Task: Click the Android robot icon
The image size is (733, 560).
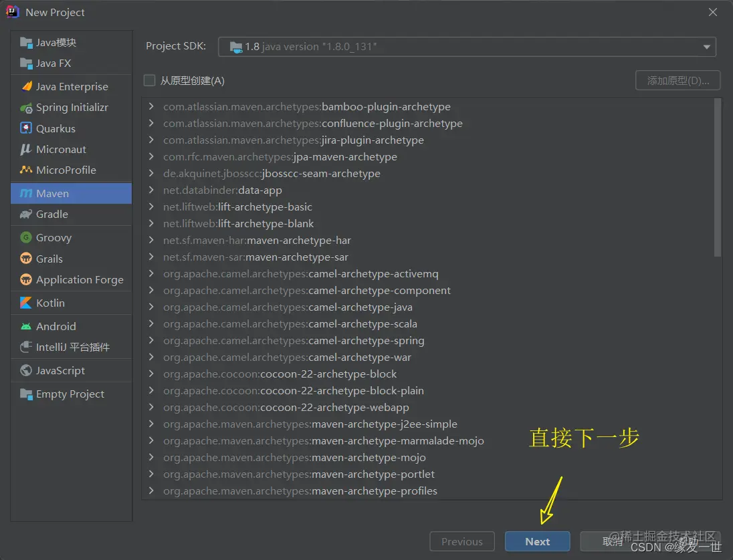Action: point(26,327)
